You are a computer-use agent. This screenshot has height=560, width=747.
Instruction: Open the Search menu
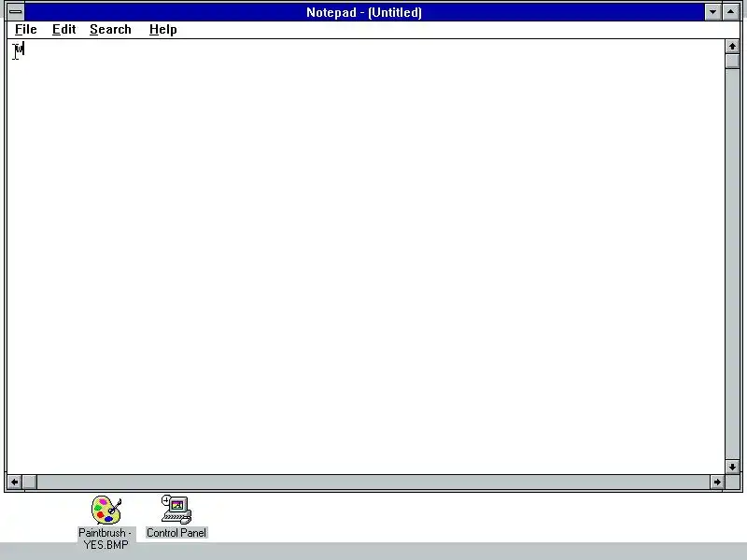click(110, 30)
